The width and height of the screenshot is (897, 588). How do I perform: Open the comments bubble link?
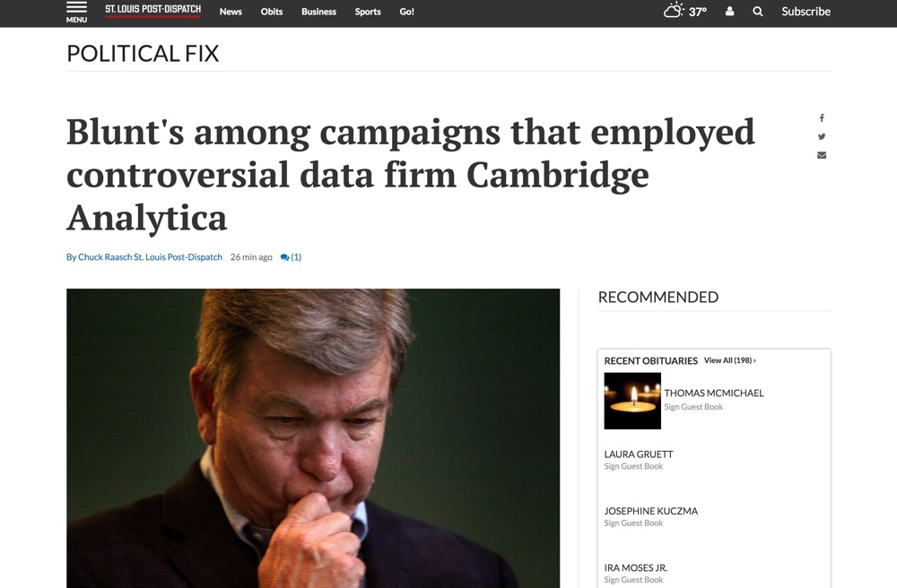click(291, 257)
